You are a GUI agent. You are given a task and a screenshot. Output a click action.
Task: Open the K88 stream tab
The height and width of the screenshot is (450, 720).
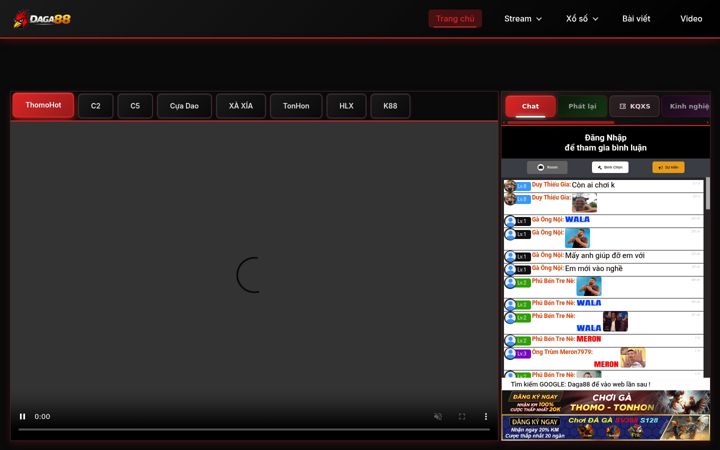coord(390,106)
